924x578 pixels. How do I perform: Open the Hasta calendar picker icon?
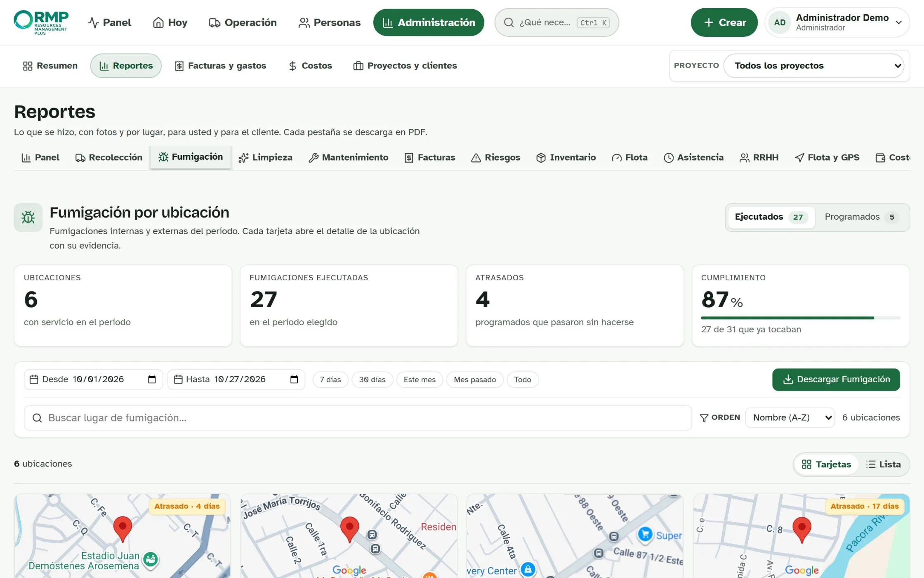pos(294,379)
